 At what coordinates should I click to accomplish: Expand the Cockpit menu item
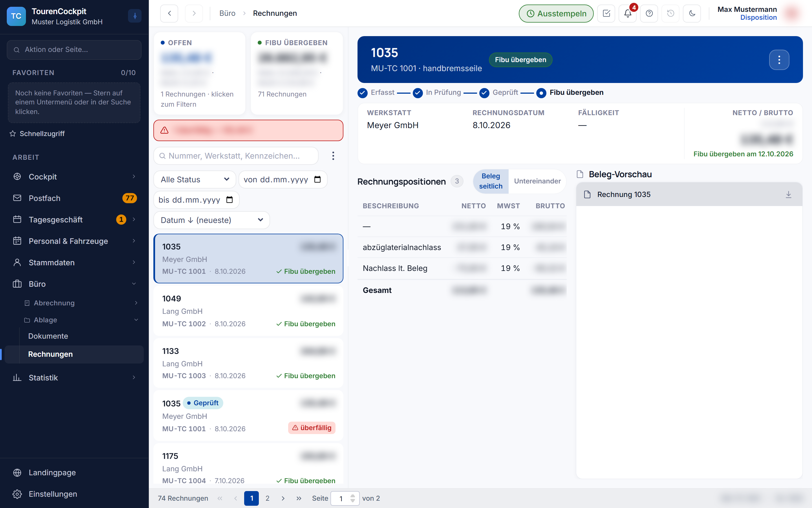click(x=74, y=177)
